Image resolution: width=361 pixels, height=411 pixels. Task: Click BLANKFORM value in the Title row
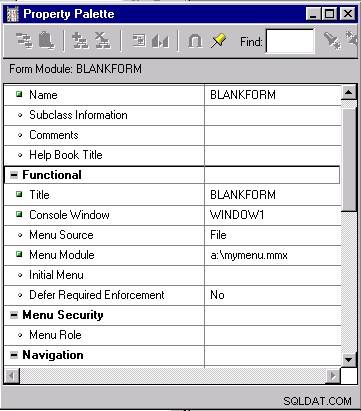[243, 195]
